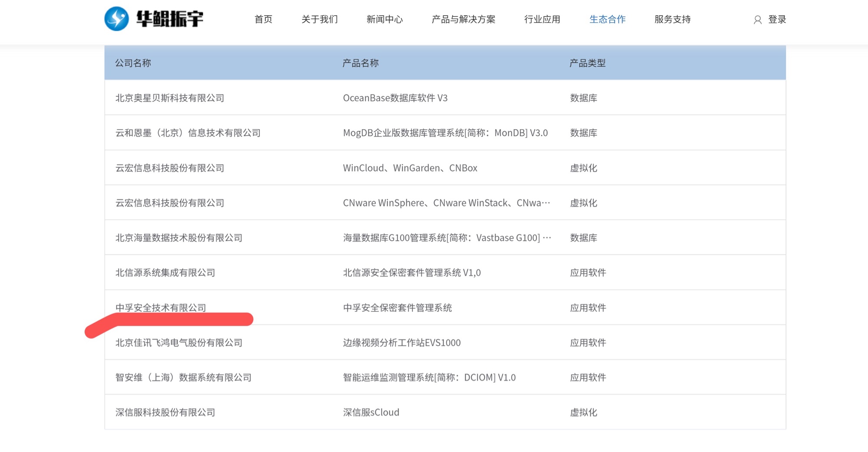Screen dimensions: 868x452
Task: Click the 产品类型 column header
Action: pyautogui.click(x=588, y=63)
